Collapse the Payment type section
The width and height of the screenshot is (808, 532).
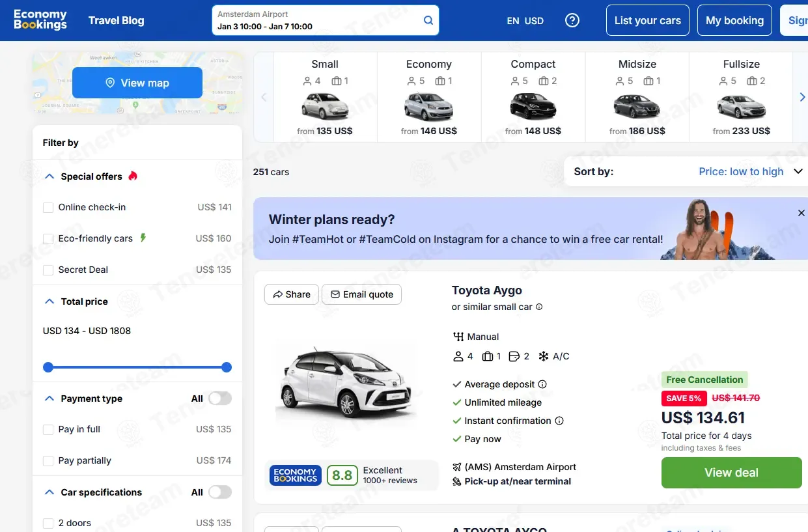[x=49, y=399]
